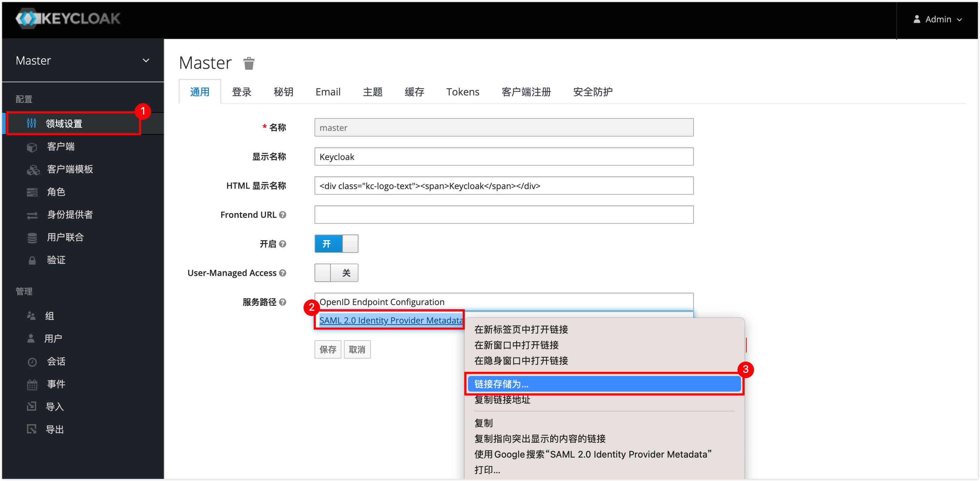Click the Roles list icon
Screen dimensions: 980x481
click(32, 192)
